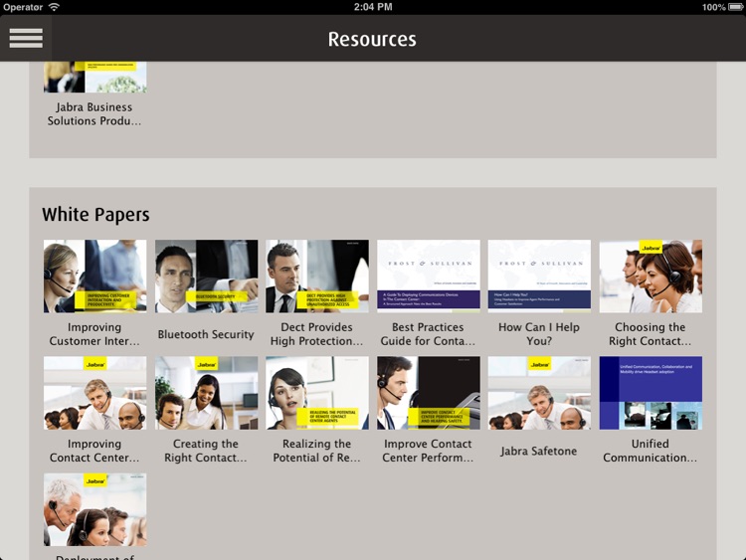This screenshot has width=746, height=560.
Task: Open Bluetooth Security white paper thumbnail
Action: tap(207, 277)
